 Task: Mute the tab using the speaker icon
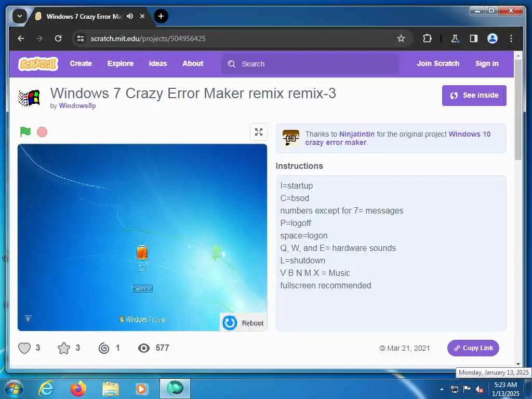[129, 16]
